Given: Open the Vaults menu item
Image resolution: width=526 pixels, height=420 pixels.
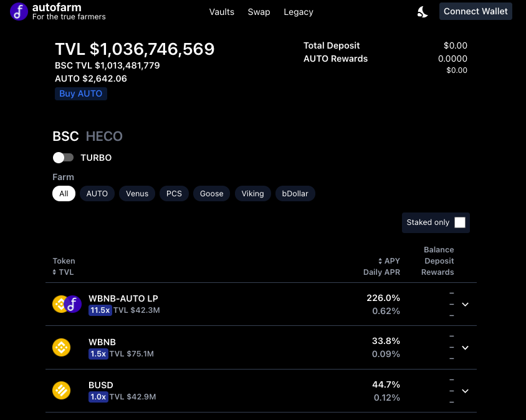Looking at the screenshot, I should (222, 12).
